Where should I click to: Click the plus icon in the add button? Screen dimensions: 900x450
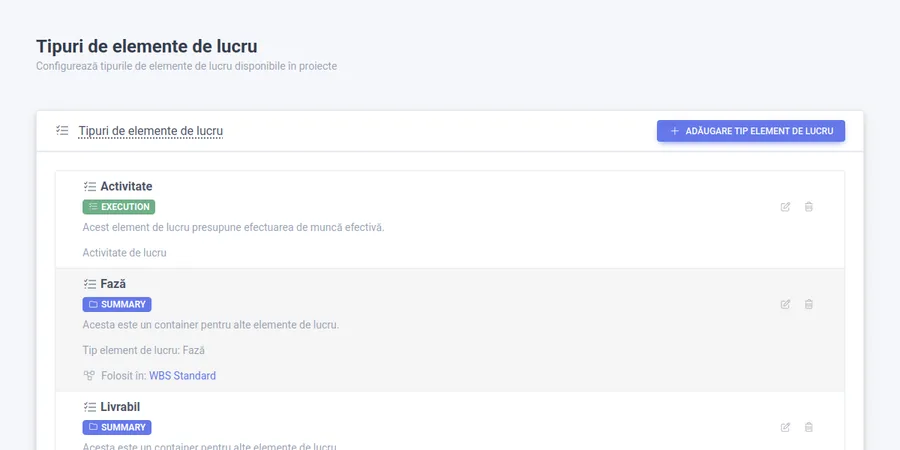coord(674,131)
